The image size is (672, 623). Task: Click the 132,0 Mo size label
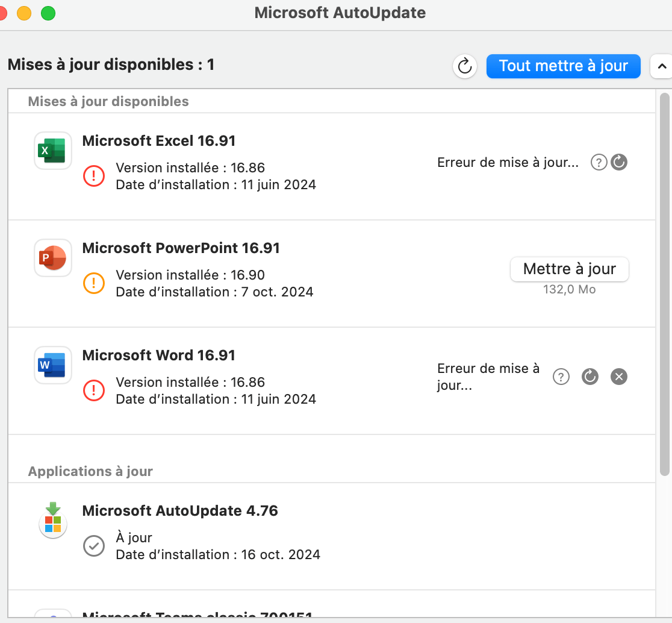click(x=569, y=289)
